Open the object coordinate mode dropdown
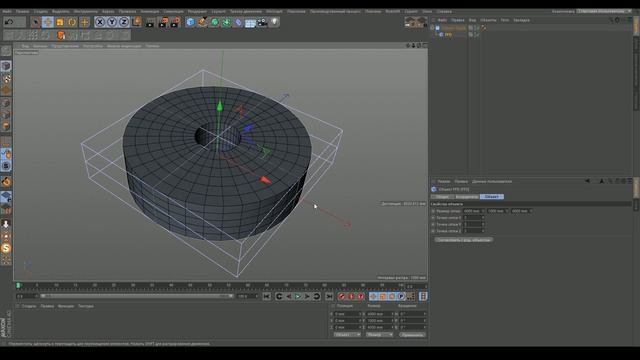The width and height of the screenshot is (640, 360). [x=347, y=335]
